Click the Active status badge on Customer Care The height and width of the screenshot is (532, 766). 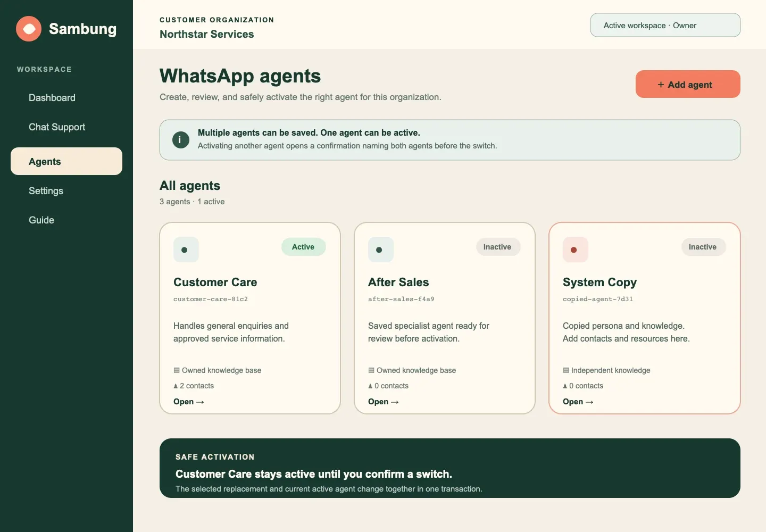[303, 247]
